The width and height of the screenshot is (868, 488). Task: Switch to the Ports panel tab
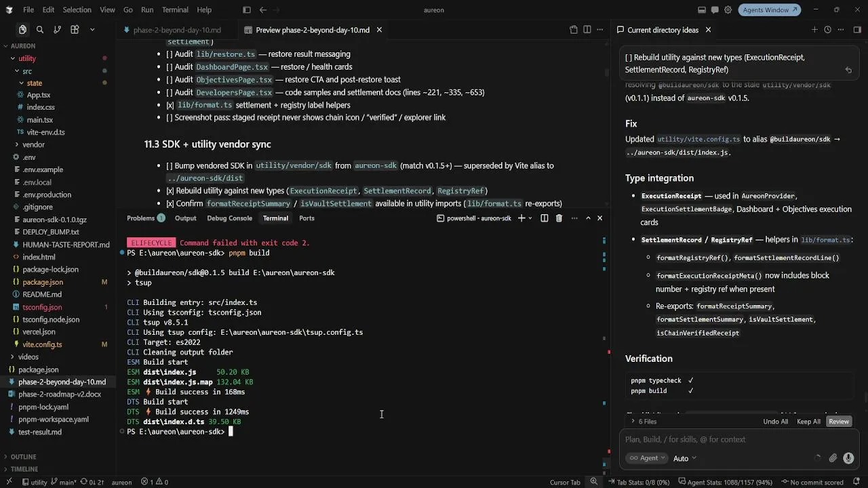[307, 218]
